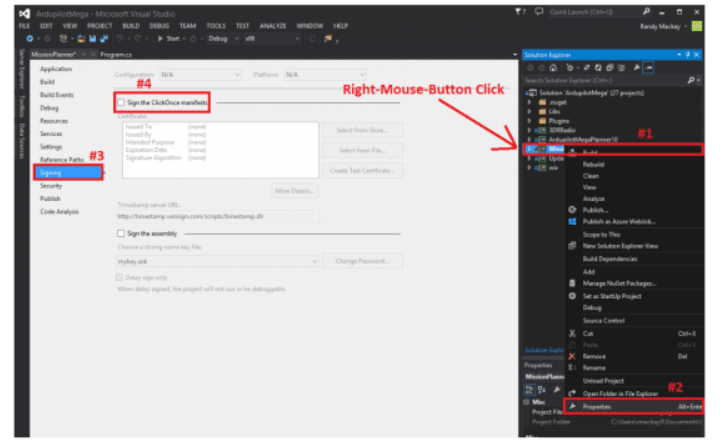The image size is (721, 443).
Task: Toggle the Preview Selected Items icon
Action: [648, 68]
